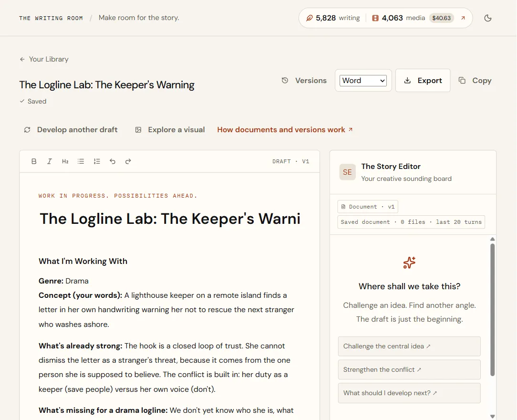The image size is (517, 420).
Task: Click the page title The Keeper's Warning
Action: (x=107, y=85)
